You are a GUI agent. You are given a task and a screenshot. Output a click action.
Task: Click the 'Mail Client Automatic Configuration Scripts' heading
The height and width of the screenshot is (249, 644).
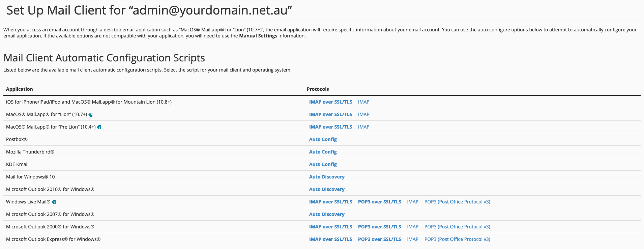[x=104, y=58]
